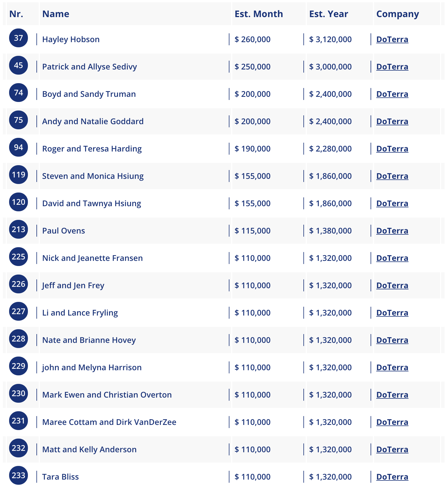Click the name Maree Cottam and Dirk VanDerZee

(x=109, y=422)
